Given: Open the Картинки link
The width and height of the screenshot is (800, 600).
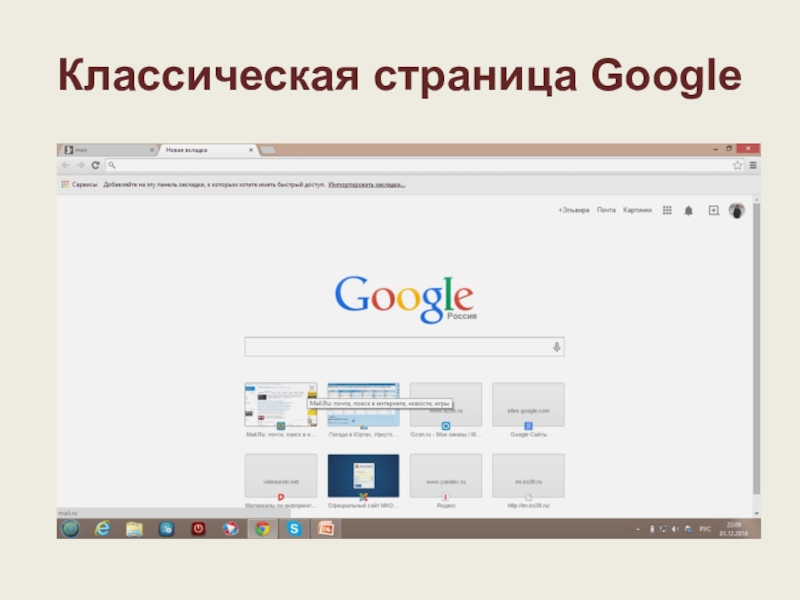Looking at the screenshot, I should click(x=637, y=210).
